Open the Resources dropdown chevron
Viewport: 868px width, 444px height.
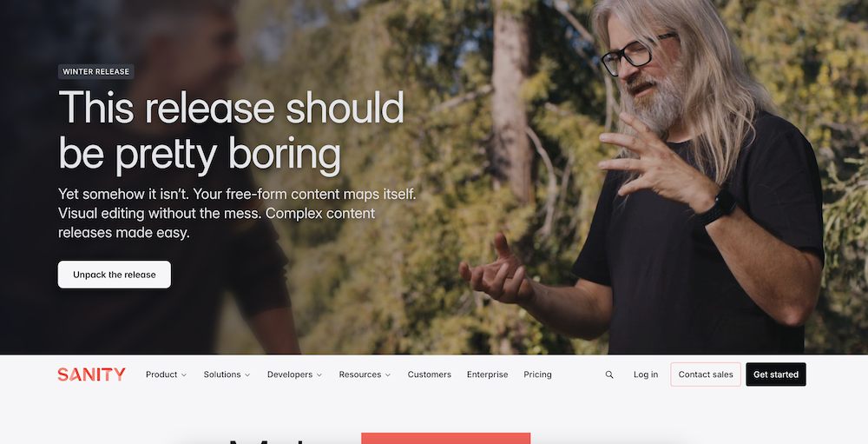388,375
